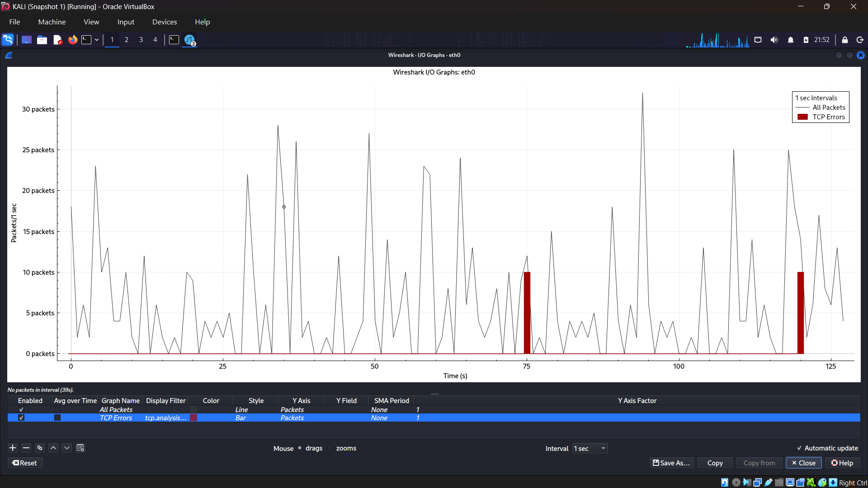This screenshot has height=488, width=868.
Task: Click the 21:52 panel clock
Action: coord(822,40)
